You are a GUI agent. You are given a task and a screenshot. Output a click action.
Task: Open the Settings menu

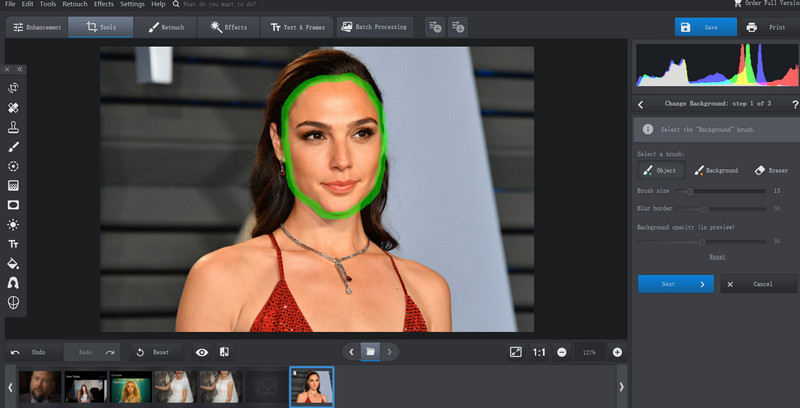coord(133,4)
